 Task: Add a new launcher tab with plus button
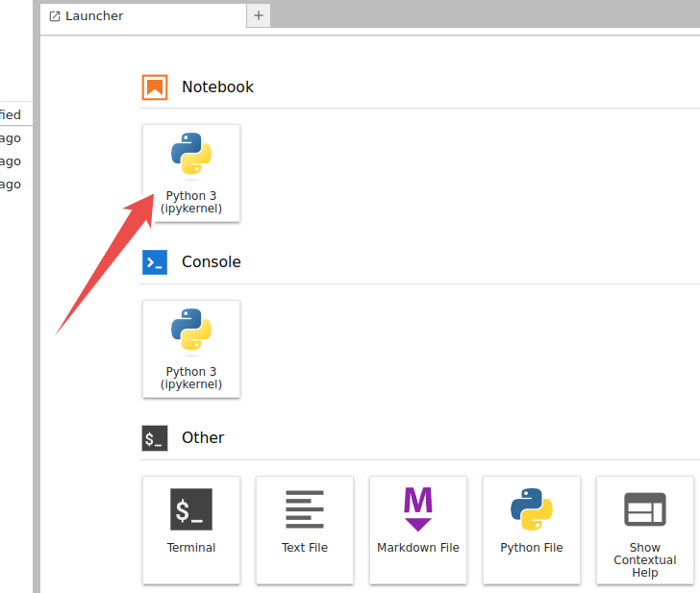click(x=259, y=15)
